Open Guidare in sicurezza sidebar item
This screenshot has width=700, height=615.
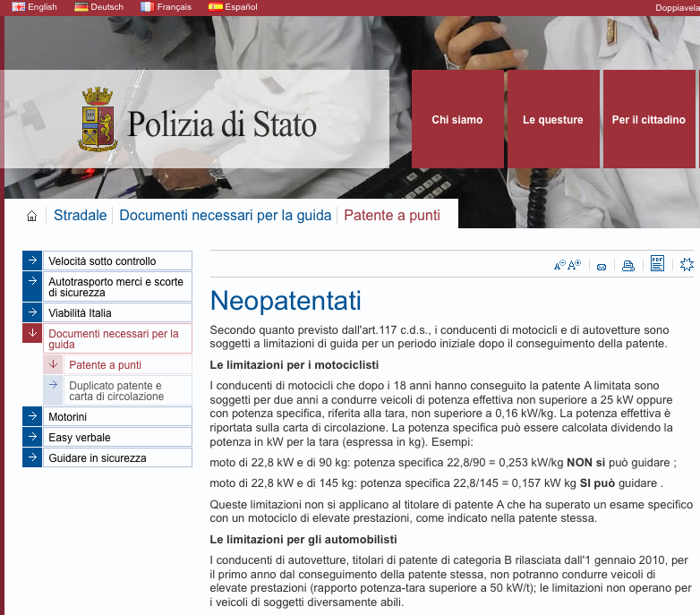tap(118, 457)
